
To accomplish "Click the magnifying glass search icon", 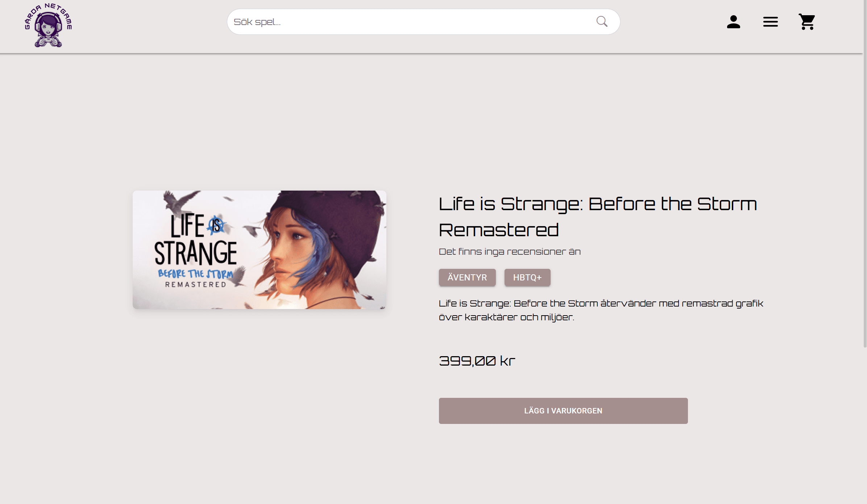I will click(x=602, y=22).
